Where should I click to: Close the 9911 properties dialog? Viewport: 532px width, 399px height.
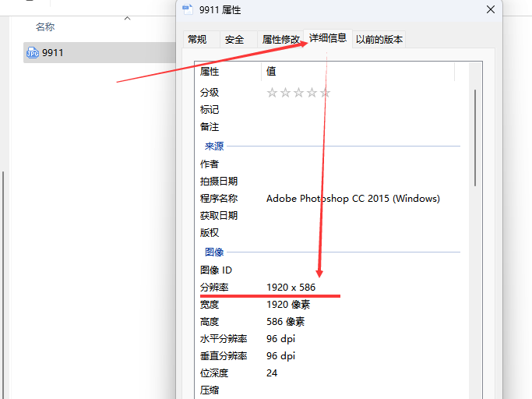click(x=491, y=10)
